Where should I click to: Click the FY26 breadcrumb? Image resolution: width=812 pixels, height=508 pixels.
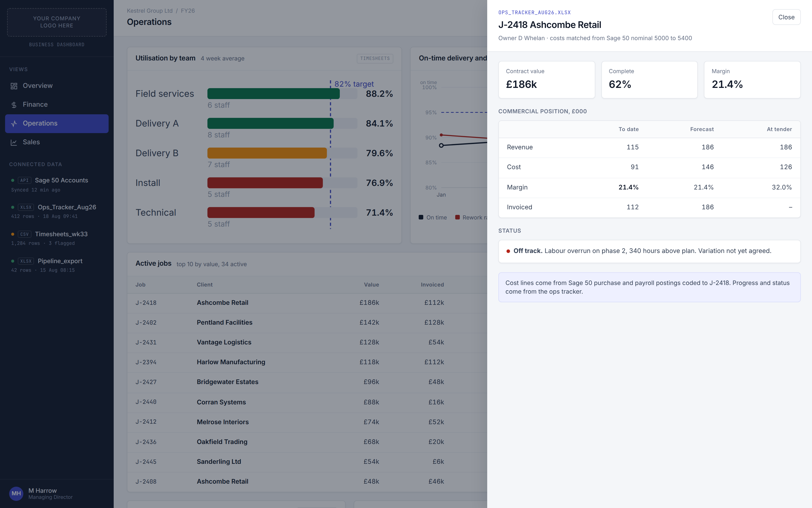[188, 11]
